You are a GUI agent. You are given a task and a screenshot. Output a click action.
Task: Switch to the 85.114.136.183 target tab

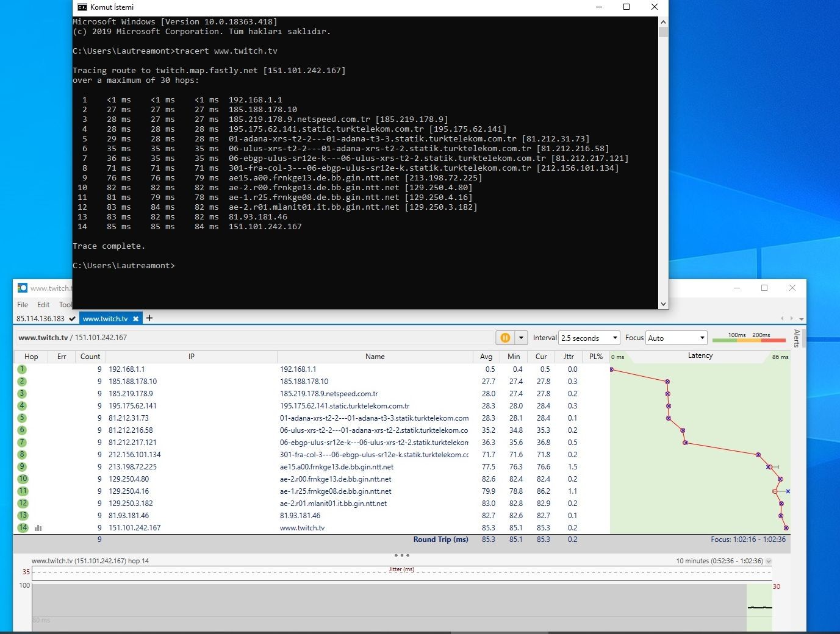pyautogui.click(x=46, y=318)
